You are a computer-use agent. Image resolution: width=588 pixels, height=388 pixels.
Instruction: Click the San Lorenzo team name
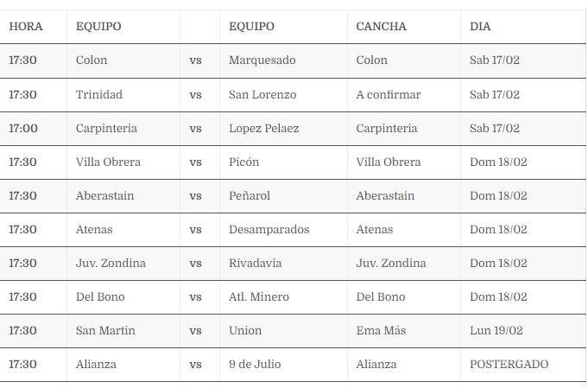click(262, 94)
